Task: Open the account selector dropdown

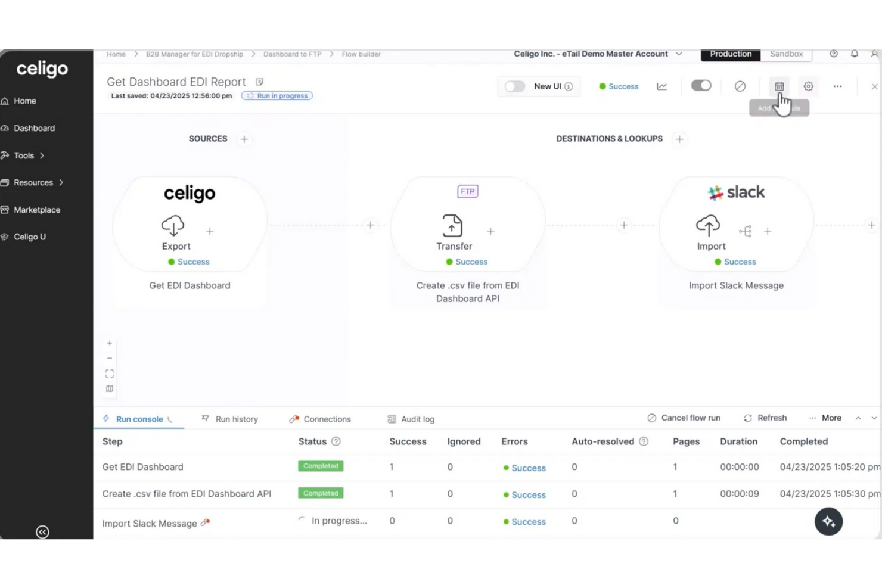Action: coord(598,54)
